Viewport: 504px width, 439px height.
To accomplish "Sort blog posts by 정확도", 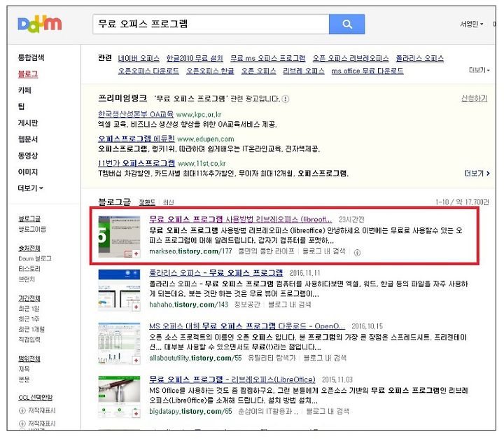I will point(147,202).
